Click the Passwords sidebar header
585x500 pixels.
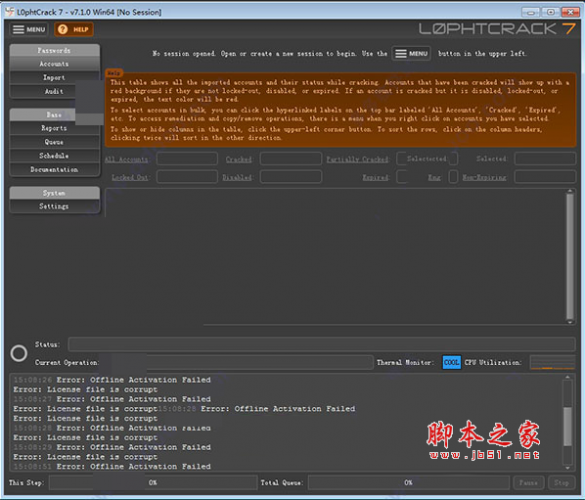click(54, 50)
